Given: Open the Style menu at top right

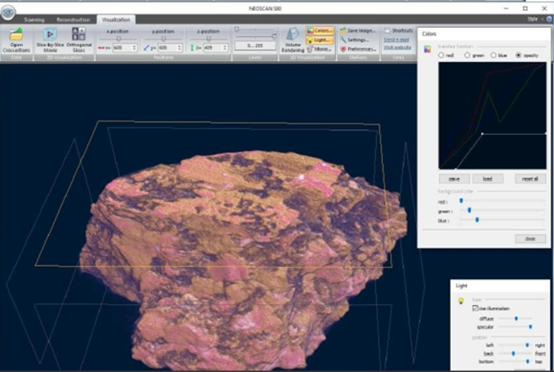Looking at the screenshot, I should pyautogui.click(x=533, y=19).
